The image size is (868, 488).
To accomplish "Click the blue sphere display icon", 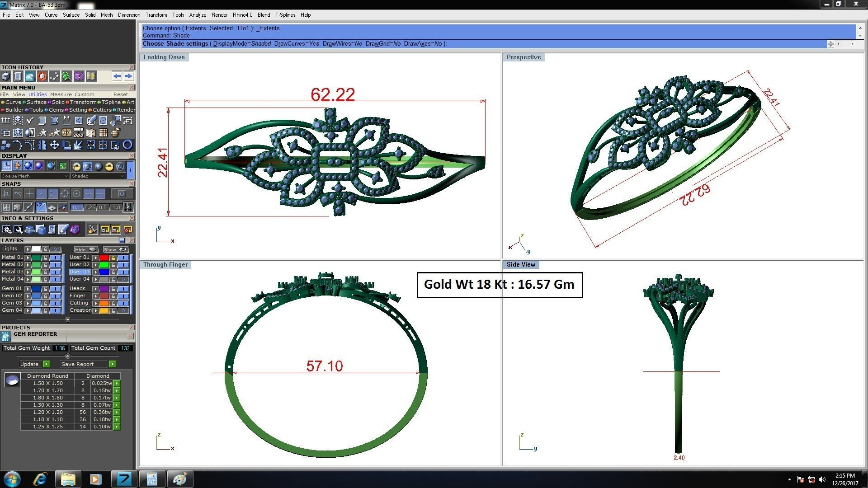I will coord(28,166).
